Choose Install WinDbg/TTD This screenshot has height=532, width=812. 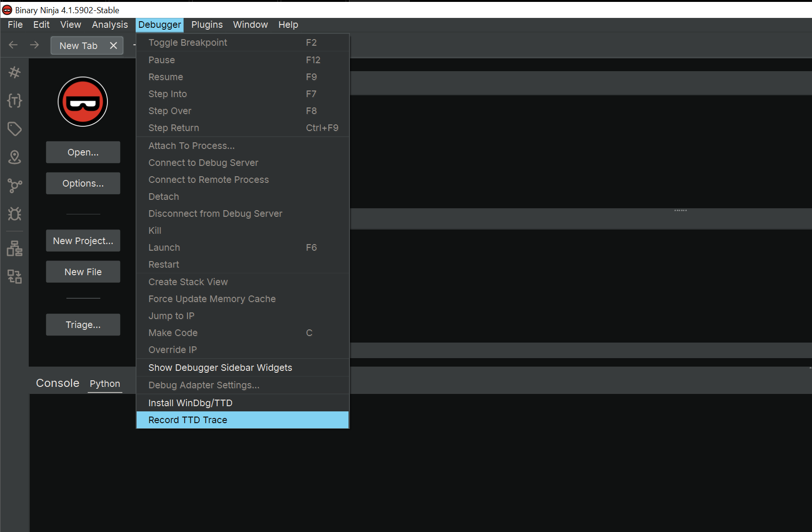coord(243,403)
